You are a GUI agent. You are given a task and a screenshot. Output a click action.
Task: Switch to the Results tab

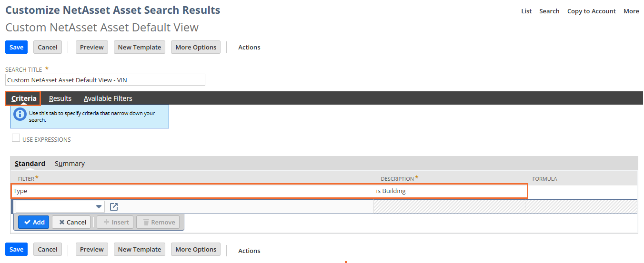click(60, 98)
